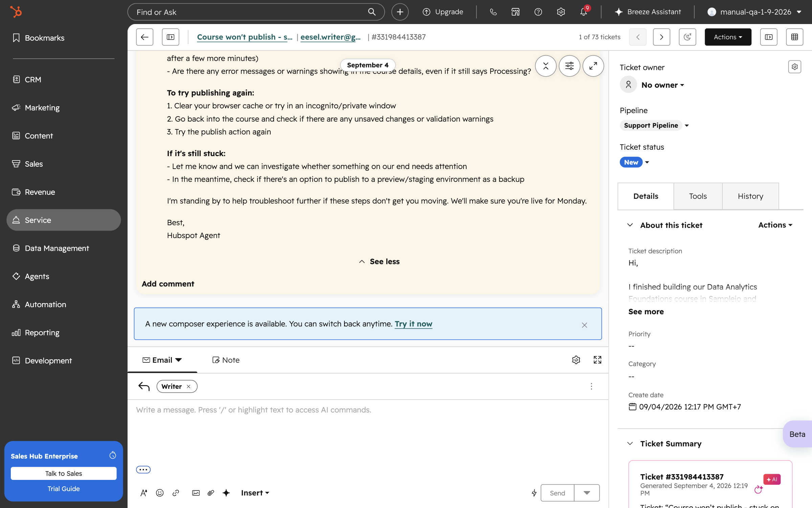The width and height of the screenshot is (812, 508).
Task: Open the Insert dropdown in composer
Action: 255,493
